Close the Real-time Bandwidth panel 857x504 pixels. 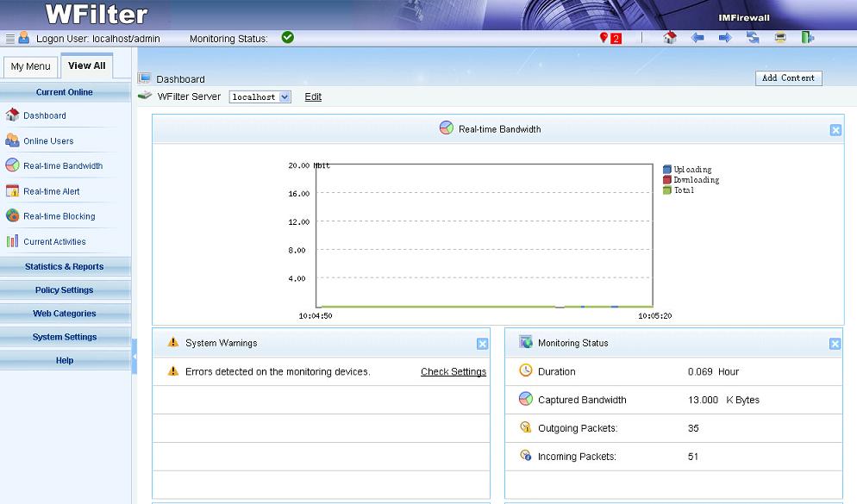[x=835, y=130]
